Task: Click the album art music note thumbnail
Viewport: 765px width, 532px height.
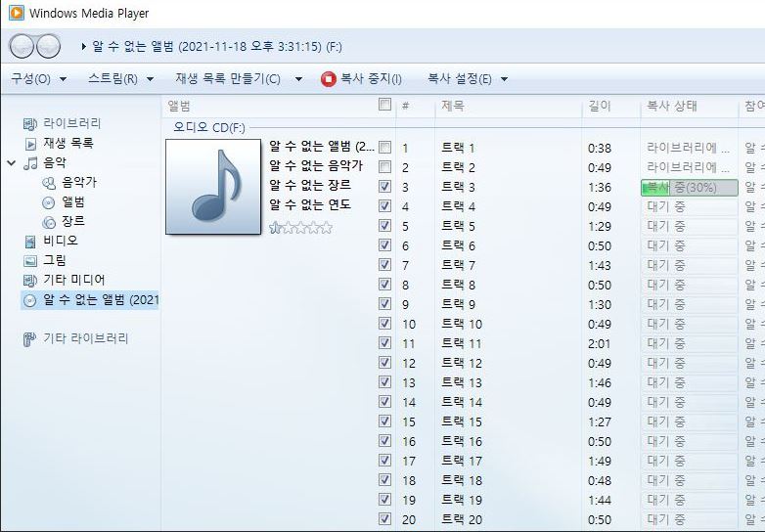Action: tap(213, 187)
